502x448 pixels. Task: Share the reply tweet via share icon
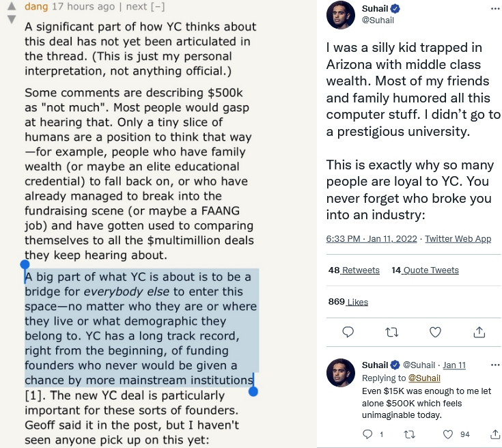tap(495, 434)
